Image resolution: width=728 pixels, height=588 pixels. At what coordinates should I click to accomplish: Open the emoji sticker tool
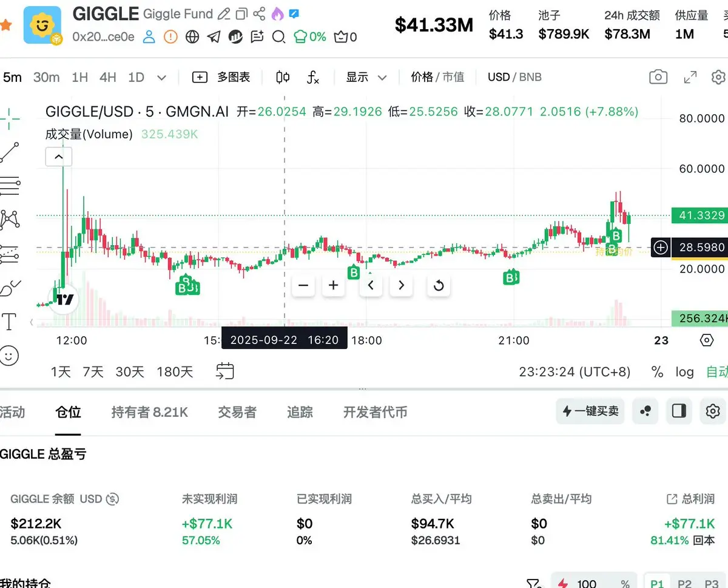point(8,355)
